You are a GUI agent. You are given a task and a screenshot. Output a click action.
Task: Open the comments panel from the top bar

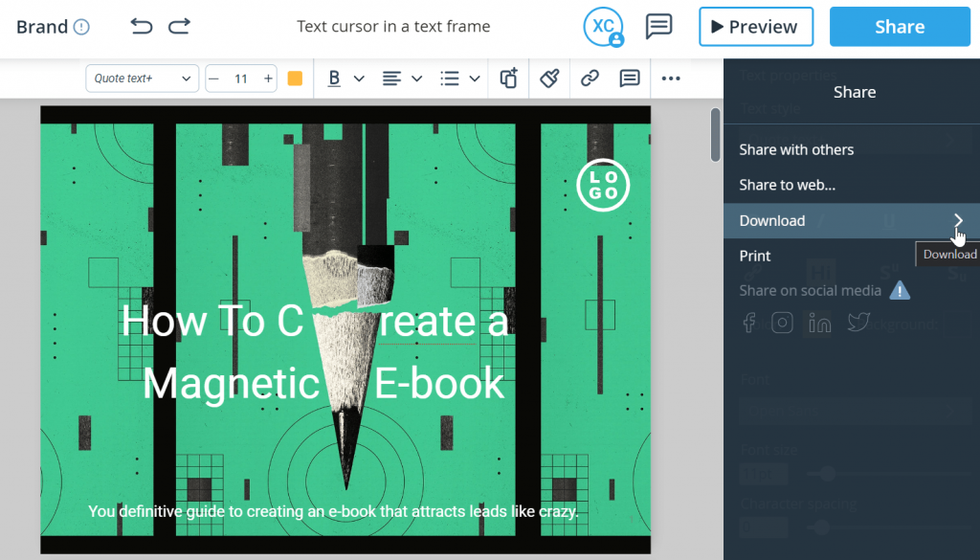(x=658, y=26)
